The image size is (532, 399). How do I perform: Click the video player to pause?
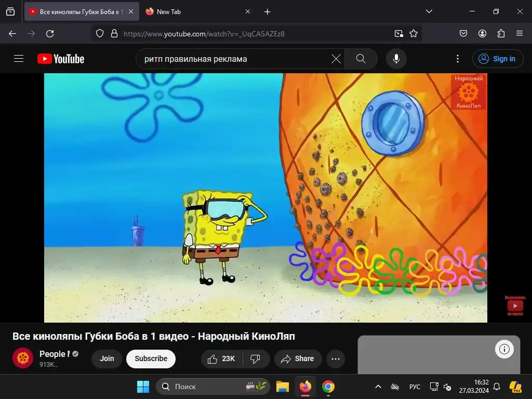(265, 198)
